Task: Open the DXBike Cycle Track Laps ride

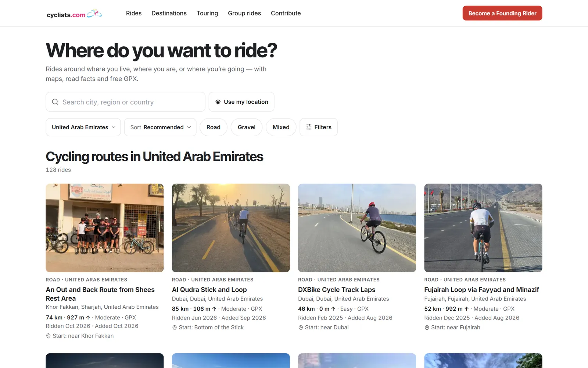Action: click(x=337, y=290)
